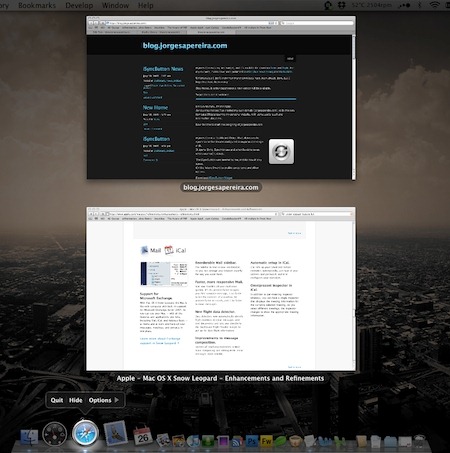Click the highlighted Safari compass icon in Dock
This screenshot has width=450, height=453.
coord(85,433)
